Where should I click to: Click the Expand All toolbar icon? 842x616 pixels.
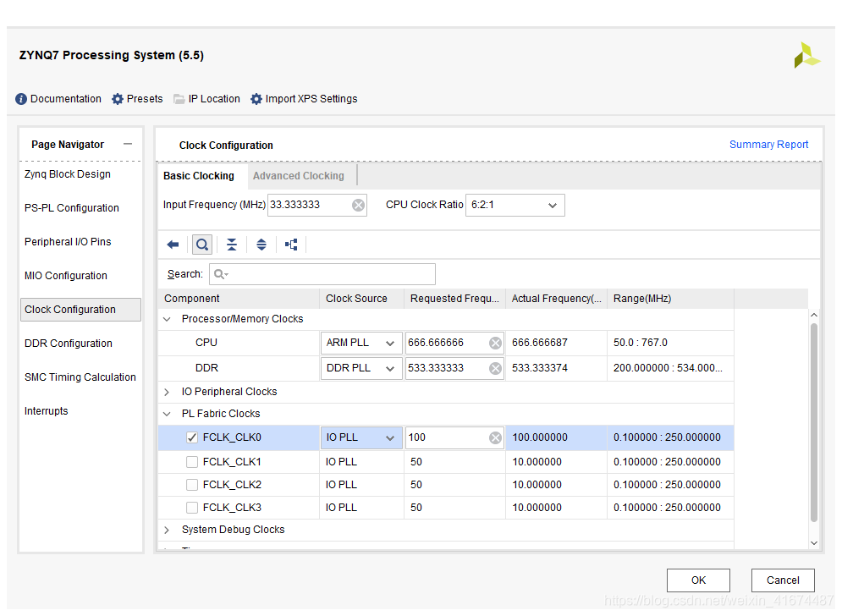tap(261, 245)
